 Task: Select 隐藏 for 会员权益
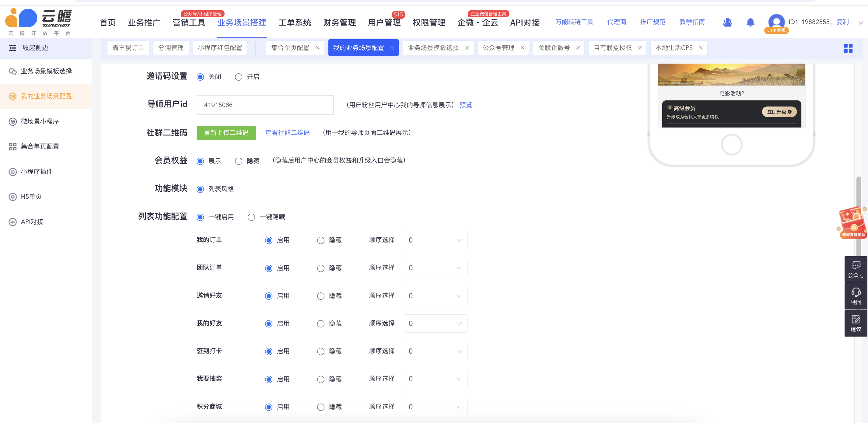[x=239, y=161]
